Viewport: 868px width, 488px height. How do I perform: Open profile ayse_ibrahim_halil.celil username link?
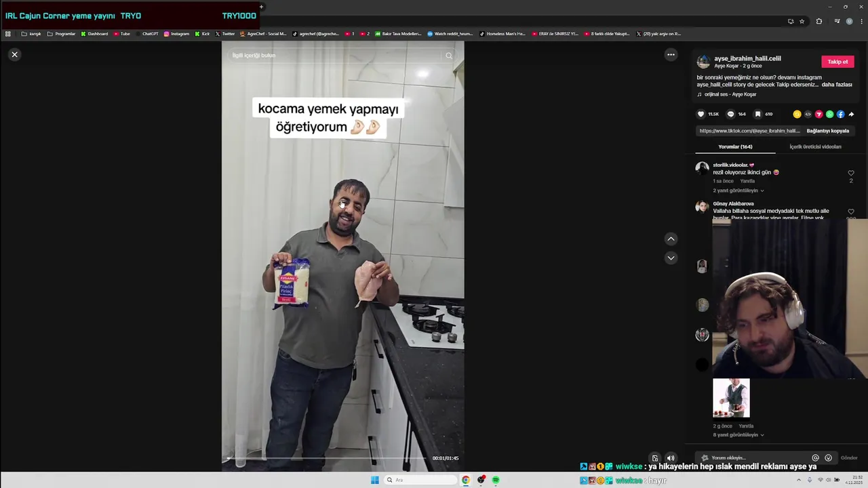(x=747, y=58)
